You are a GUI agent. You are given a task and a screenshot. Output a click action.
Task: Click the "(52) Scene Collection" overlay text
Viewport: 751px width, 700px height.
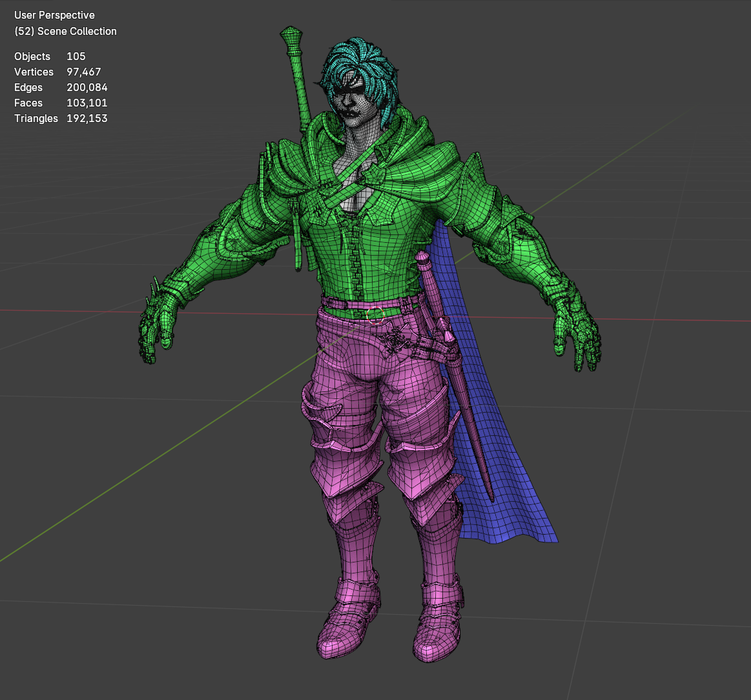point(65,31)
